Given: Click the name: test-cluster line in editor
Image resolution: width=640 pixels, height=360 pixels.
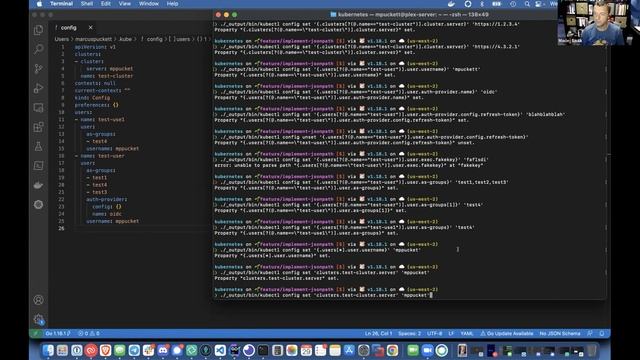Looking at the screenshot, I should point(107,76).
